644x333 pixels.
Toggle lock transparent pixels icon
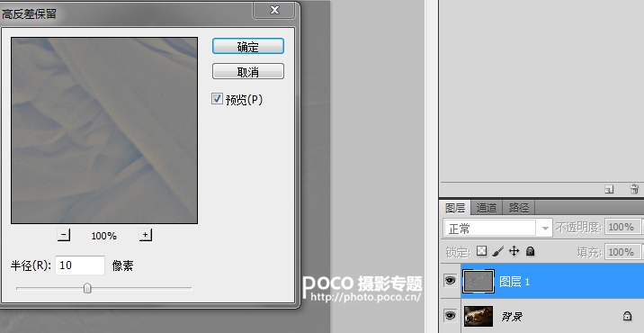coord(481,251)
